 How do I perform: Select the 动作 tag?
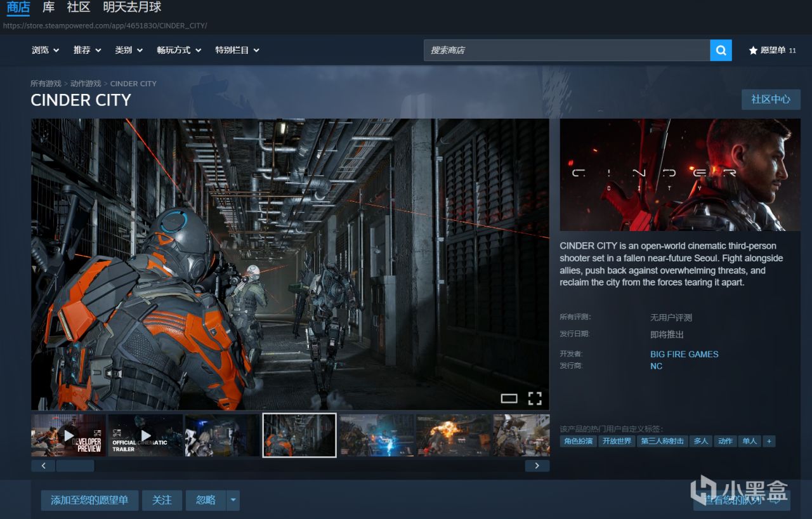pos(725,441)
